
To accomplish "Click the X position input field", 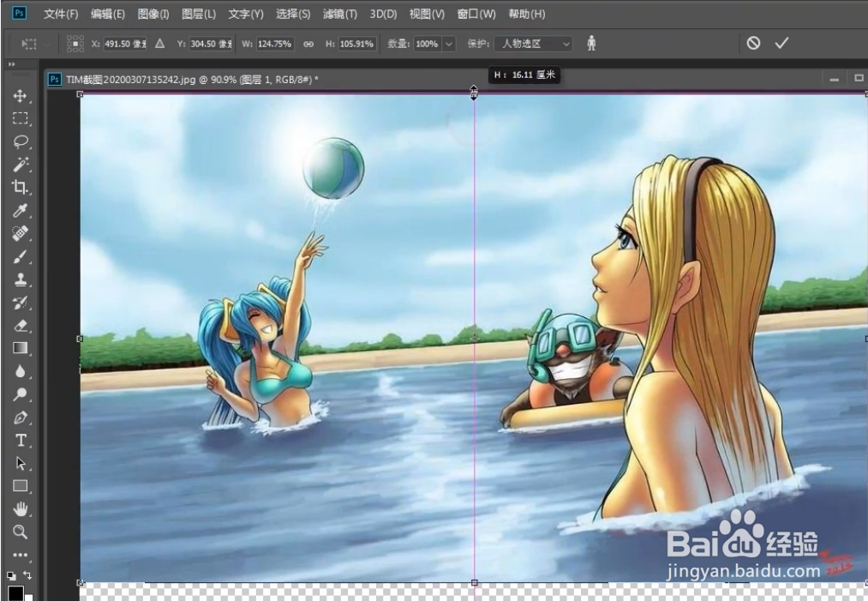I will 125,44.
